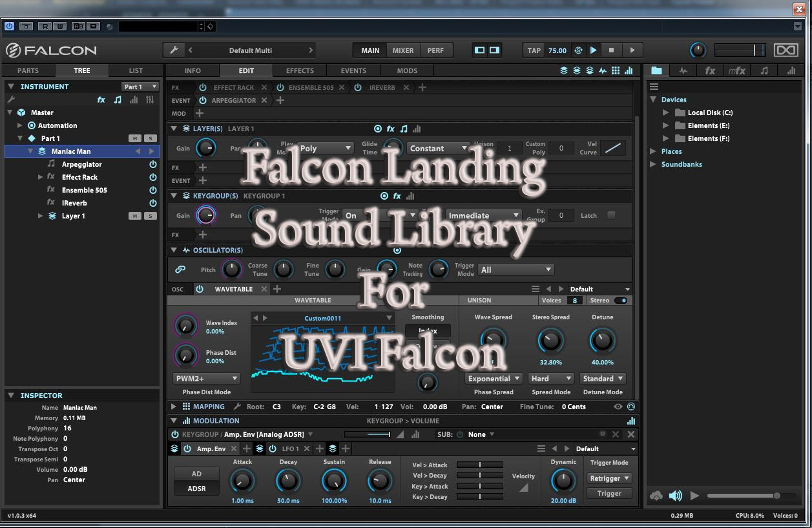Select the AD envelope mode button

tap(196, 474)
